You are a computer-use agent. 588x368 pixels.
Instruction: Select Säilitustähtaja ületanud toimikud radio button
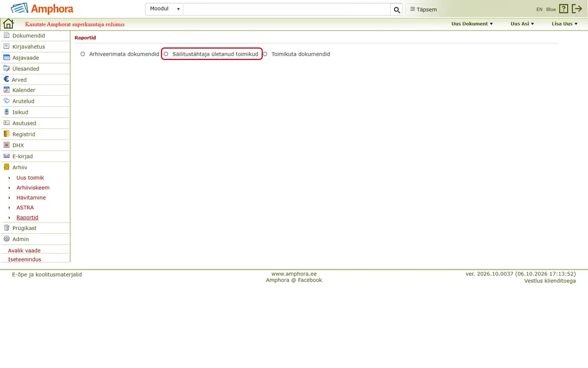[x=166, y=54]
